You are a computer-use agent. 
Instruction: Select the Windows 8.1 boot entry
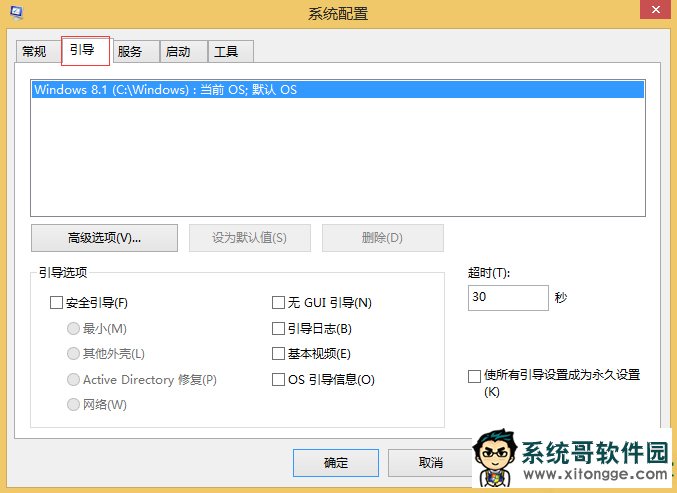click(338, 90)
